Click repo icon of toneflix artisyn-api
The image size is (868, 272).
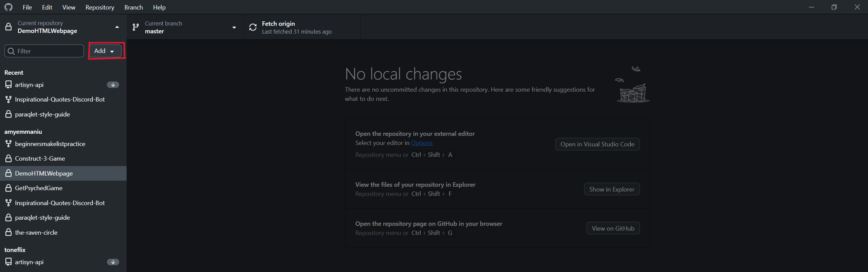coord(8,262)
